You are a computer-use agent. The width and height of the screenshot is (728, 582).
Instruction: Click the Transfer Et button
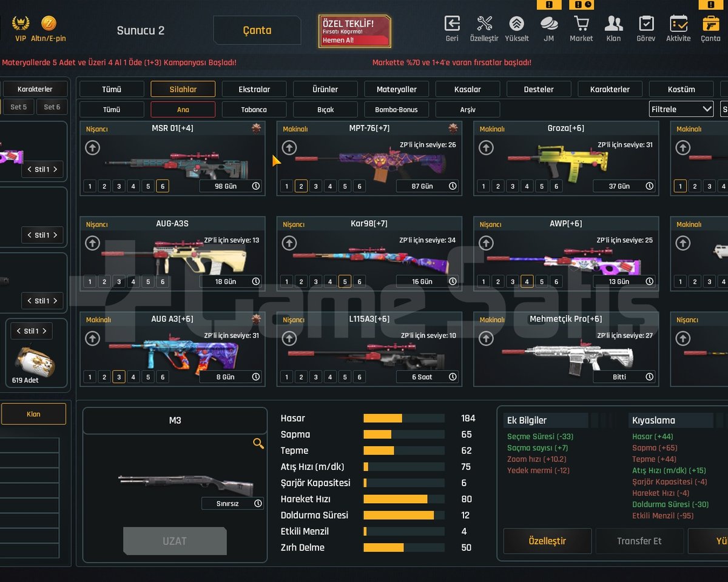(x=639, y=541)
